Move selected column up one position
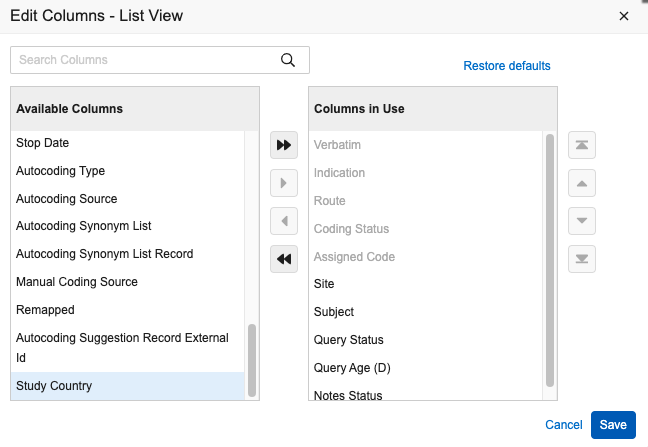Viewport: 648px width, 447px height. (581, 183)
